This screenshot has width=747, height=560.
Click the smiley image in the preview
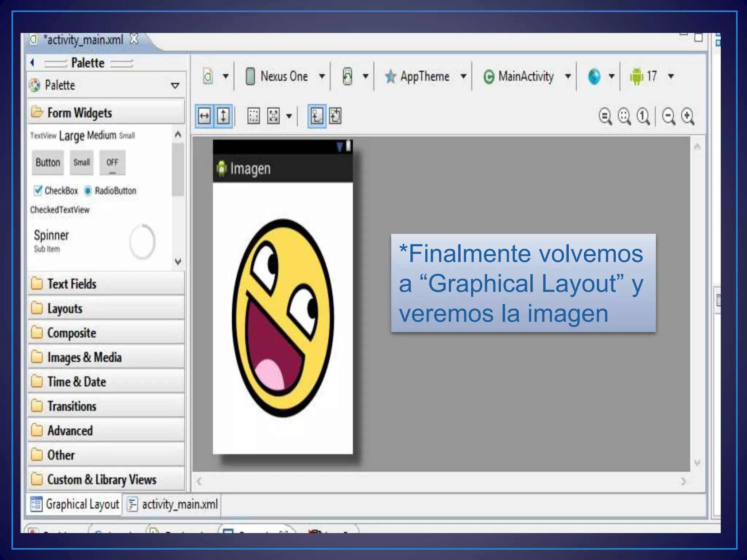[x=283, y=318]
